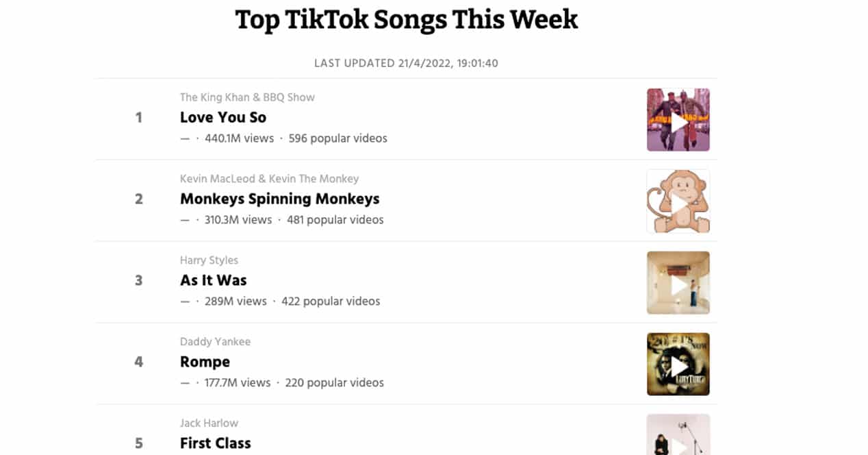The width and height of the screenshot is (868, 455).
Task: Click the Daddy Yankee artist name
Action: (x=215, y=342)
